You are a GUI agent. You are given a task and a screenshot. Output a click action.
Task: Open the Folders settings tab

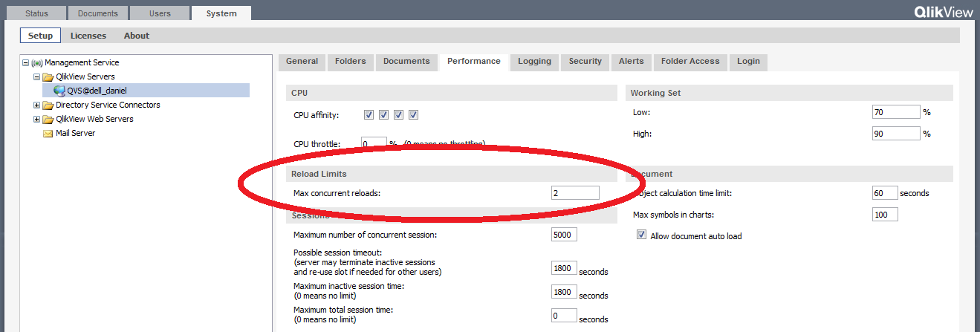[351, 62]
